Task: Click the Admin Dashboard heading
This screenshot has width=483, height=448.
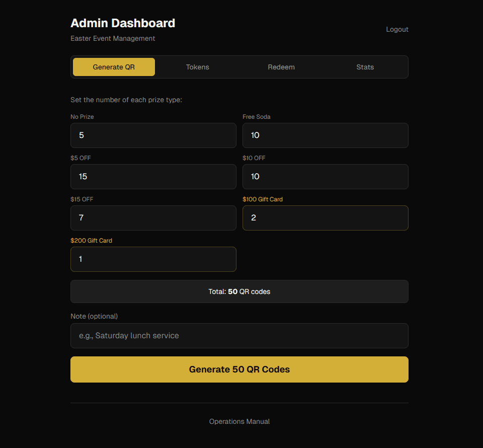Action: coord(122,23)
